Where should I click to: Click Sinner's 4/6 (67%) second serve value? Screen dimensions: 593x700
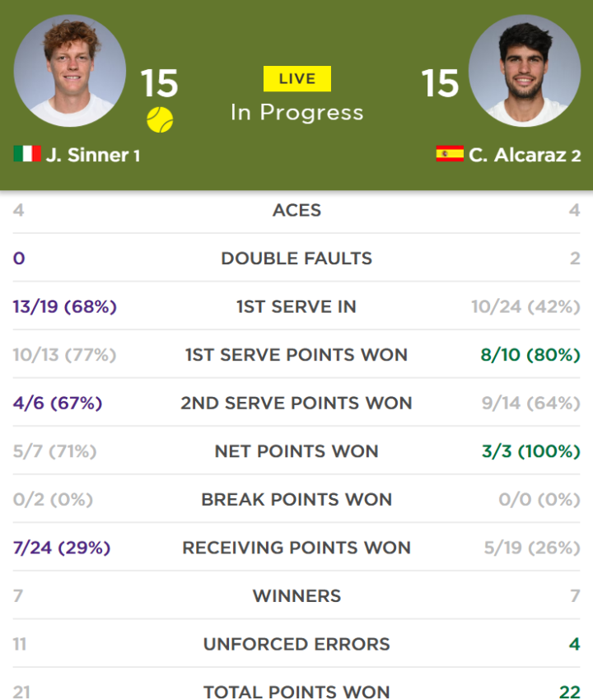58,404
